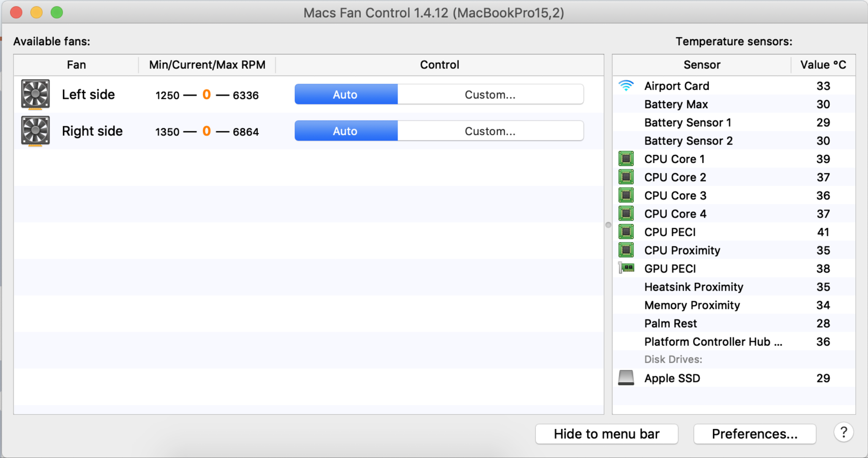The width and height of the screenshot is (868, 458).
Task: Click the CPU Core 2 chip icon
Action: pyautogui.click(x=626, y=177)
